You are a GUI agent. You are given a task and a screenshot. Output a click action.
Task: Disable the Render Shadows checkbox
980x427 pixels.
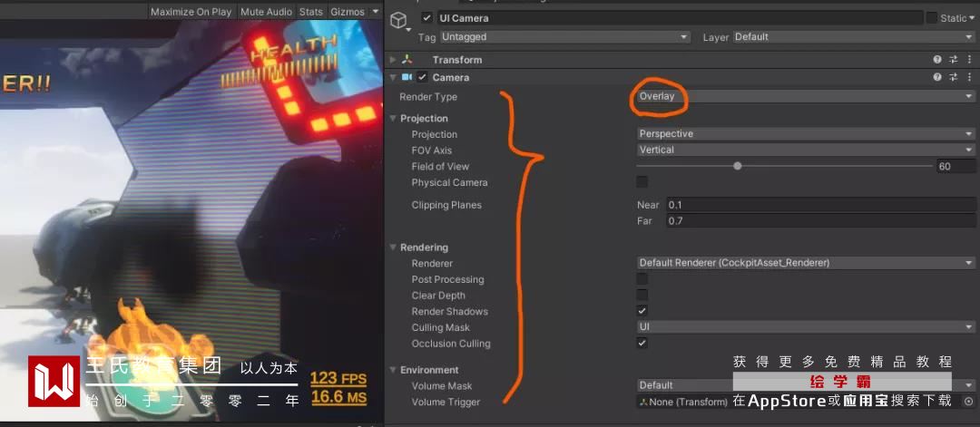coord(642,310)
